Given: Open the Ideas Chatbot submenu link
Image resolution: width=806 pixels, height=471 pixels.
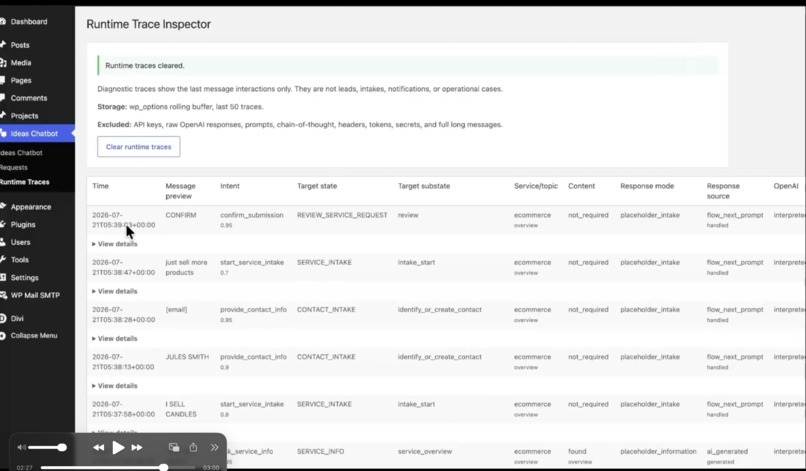Looking at the screenshot, I should tap(21, 153).
